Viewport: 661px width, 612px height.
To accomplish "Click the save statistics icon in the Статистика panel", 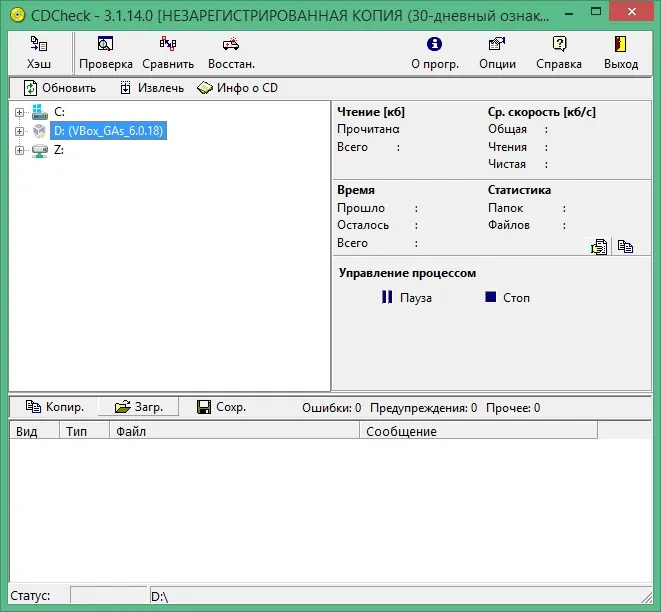I will coord(599,247).
